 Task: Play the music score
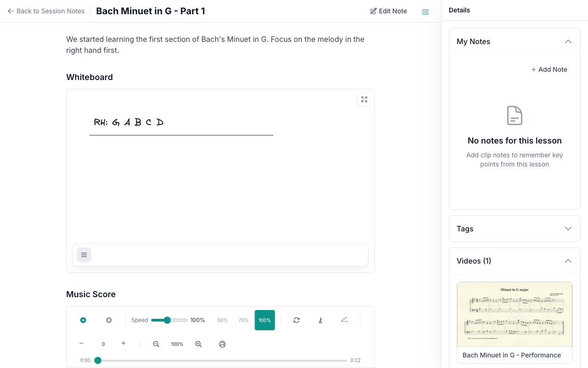point(83,320)
